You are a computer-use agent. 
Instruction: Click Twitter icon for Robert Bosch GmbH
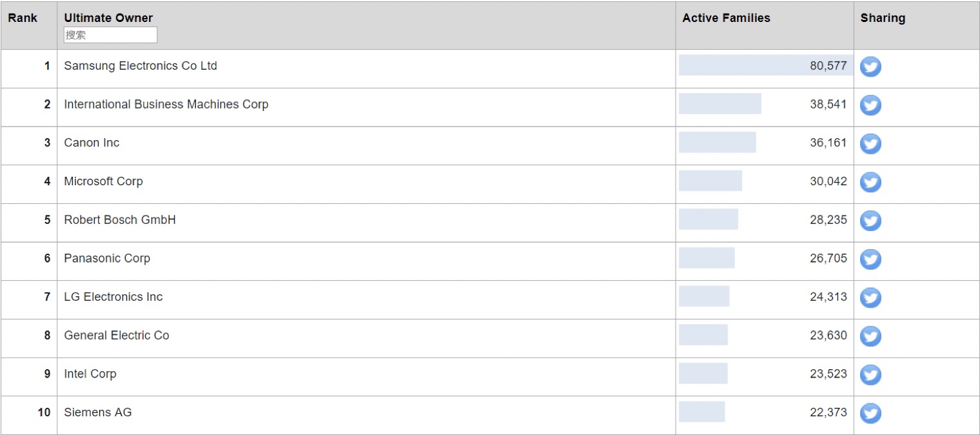click(870, 221)
